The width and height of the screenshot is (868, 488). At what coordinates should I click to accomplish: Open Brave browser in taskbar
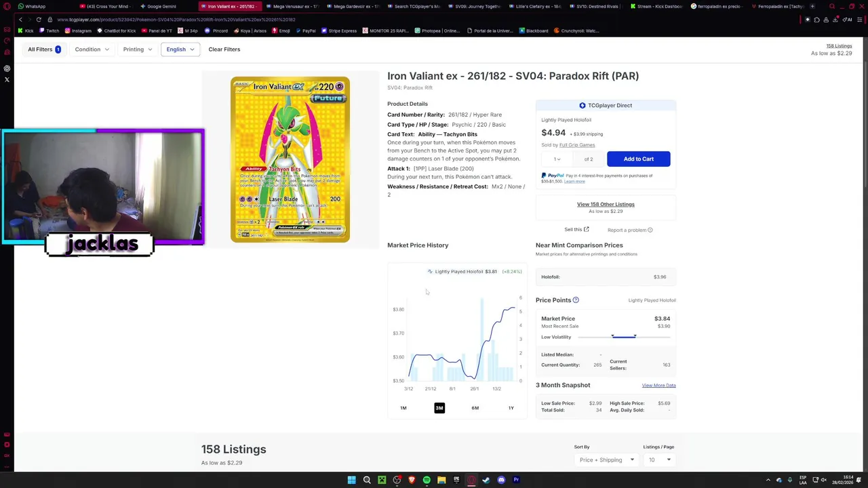point(412,480)
